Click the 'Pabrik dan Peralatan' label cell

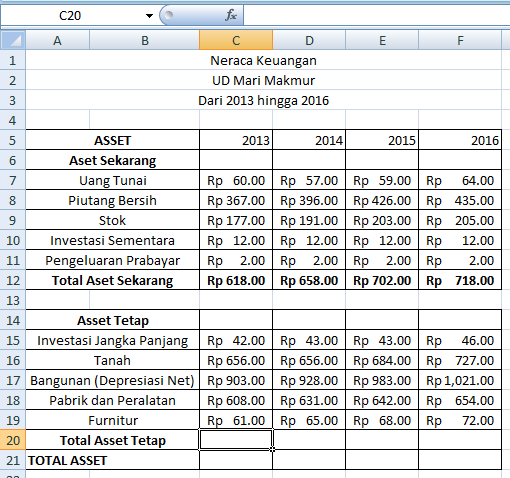[x=113, y=400]
